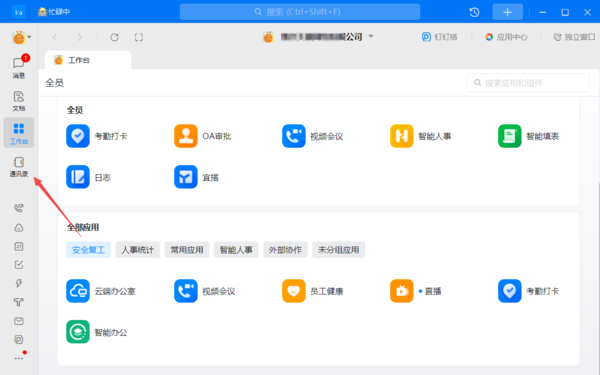Open the 直播 app
Image resolution: width=600 pixels, height=375 pixels.
(416, 291)
